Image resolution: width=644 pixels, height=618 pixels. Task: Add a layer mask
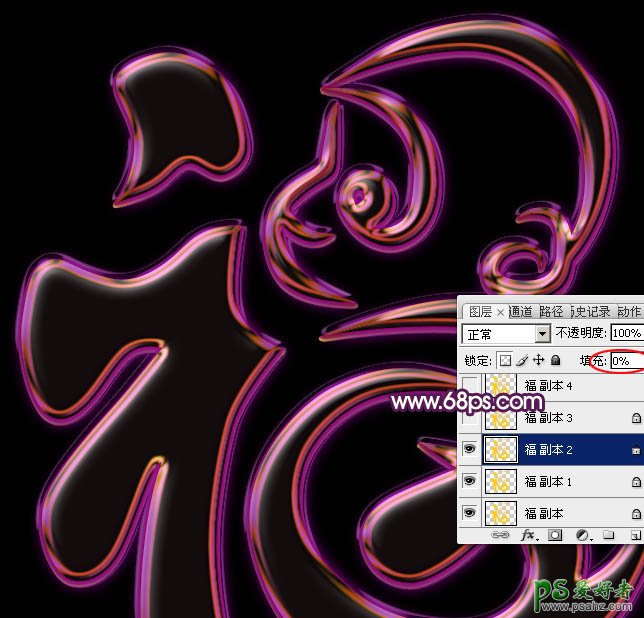(x=555, y=535)
